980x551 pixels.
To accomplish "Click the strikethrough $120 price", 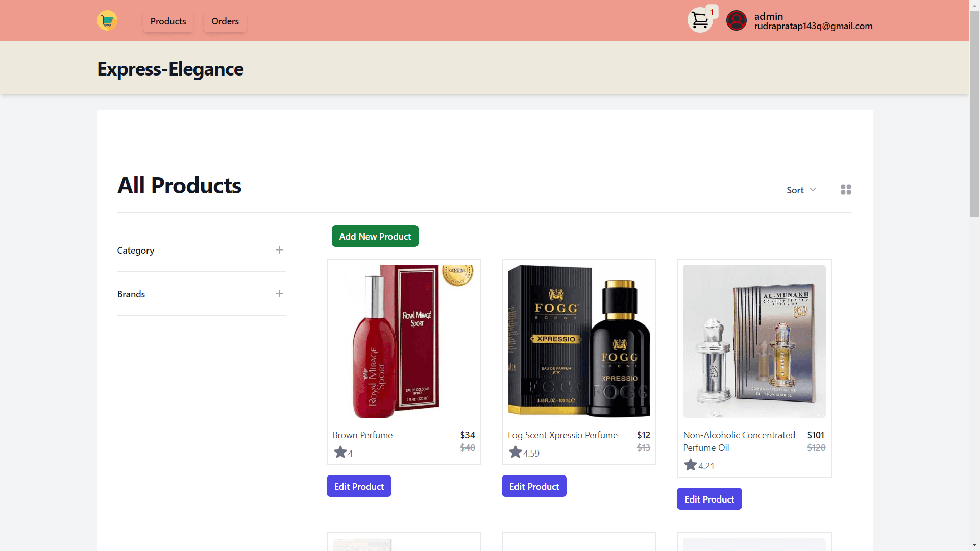I will 816,448.
